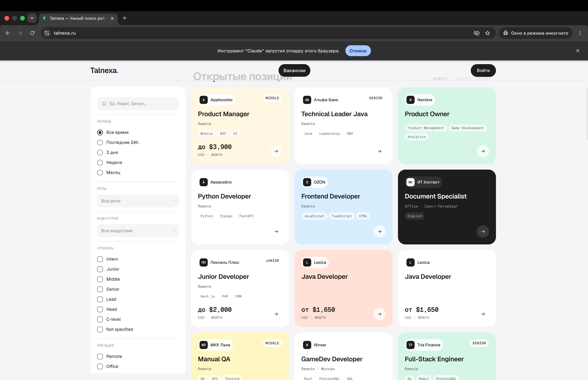This screenshot has width=588, height=380.
Task: Open Frontend Developer card arrow
Action: [x=380, y=232]
